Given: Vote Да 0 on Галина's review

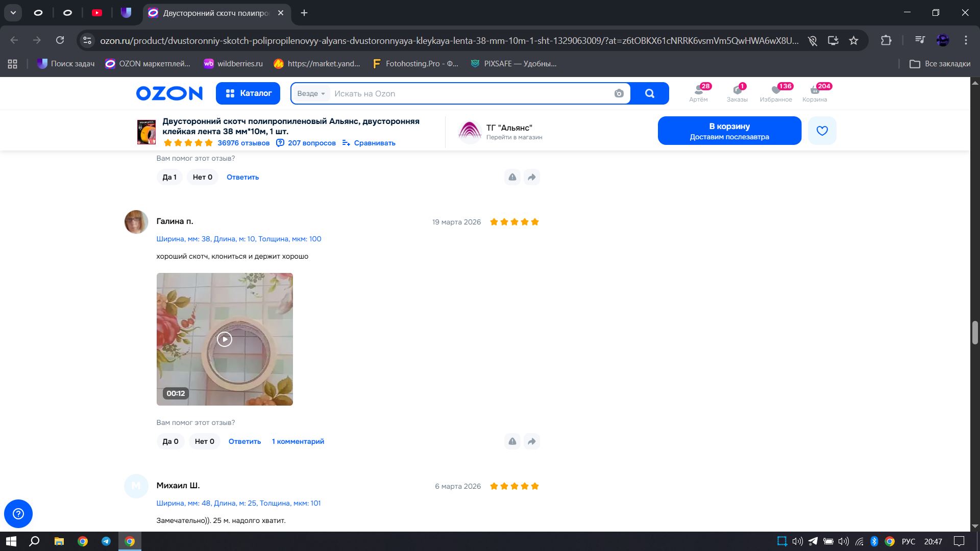Looking at the screenshot, I should coord(170,441).
